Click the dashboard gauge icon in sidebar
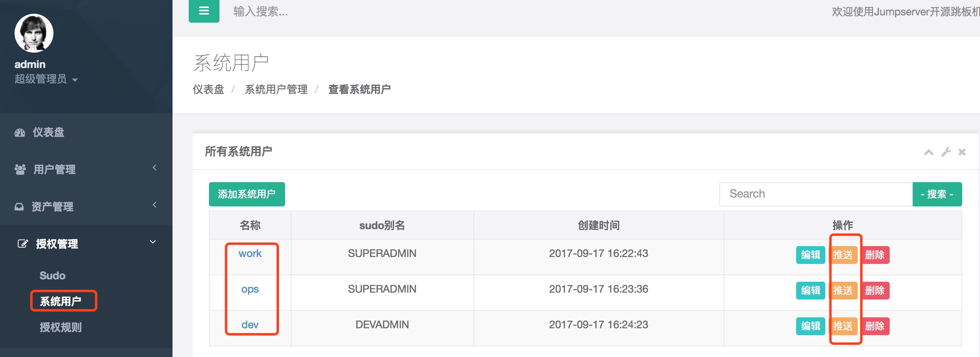Screen dimensions: 980x357 pos(20,133)
